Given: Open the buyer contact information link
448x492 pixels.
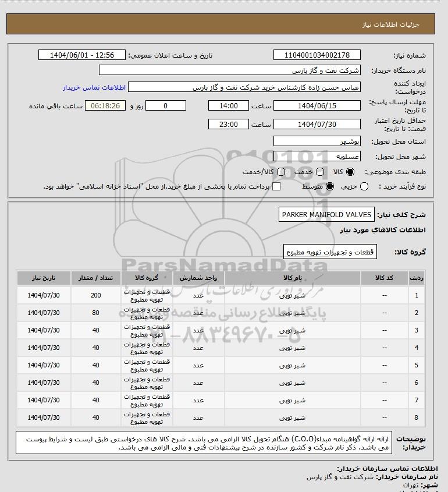Looking at the screenshot, I should (94, 87).
